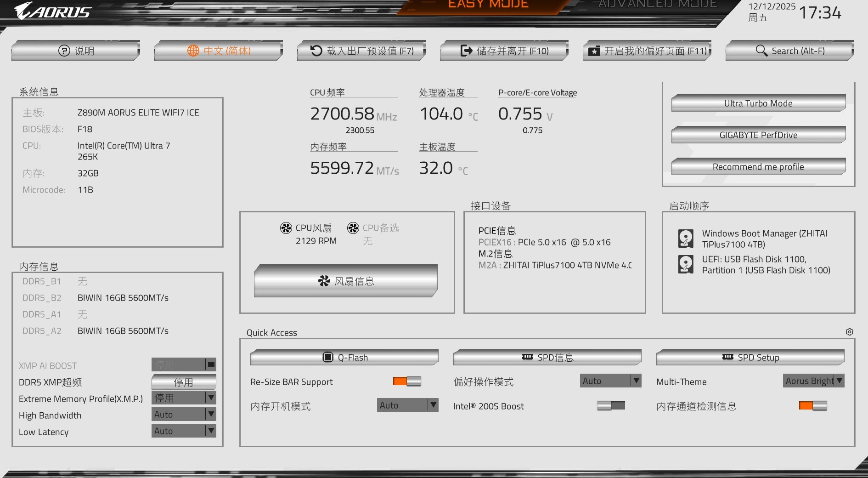Click the 储存并离开 save-exit icon
Viewport: 868px width, 478px height.
tap(466, 51)
